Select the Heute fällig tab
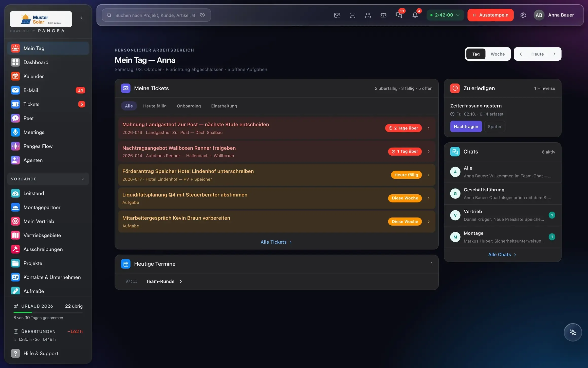This screenshot has height=368, width=588. (x=155, y=106)
